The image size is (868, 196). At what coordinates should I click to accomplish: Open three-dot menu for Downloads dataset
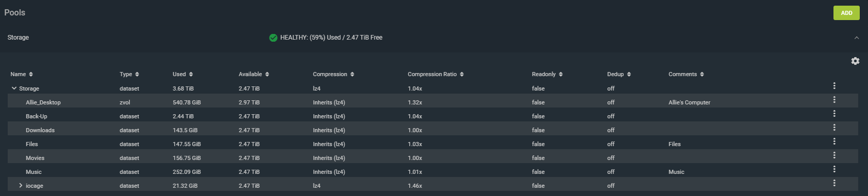click(x=834, y=128)
